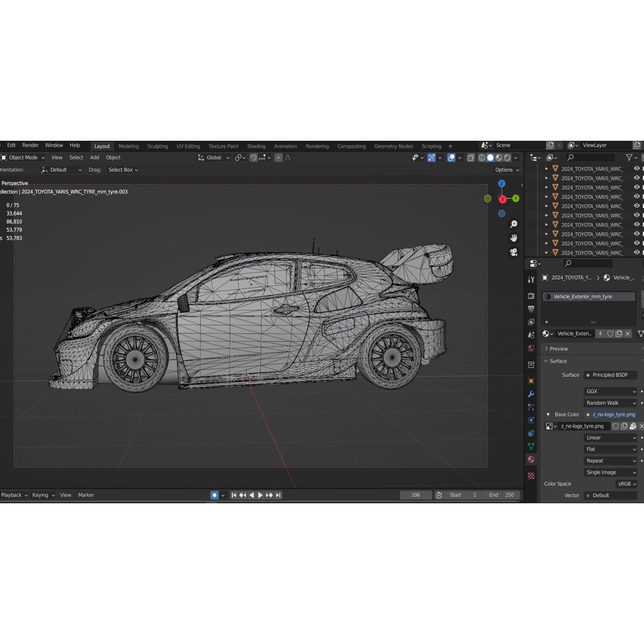This screenshot has width=644, height=644.
Task: Open the Physics Properties tab
Action: click(x=531, y=420)
